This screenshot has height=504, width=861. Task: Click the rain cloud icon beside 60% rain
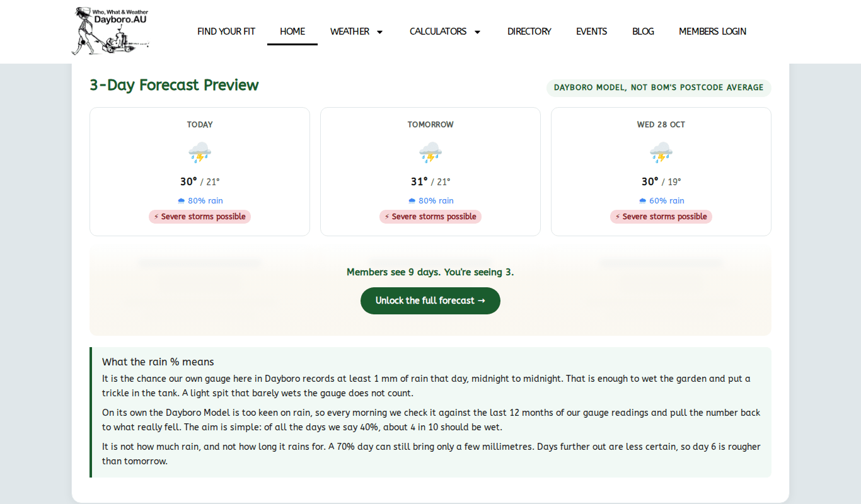643,201
